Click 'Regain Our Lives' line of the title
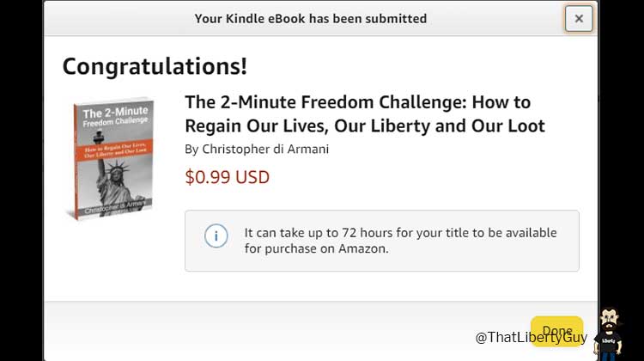Image resolution: width=644 pixels, height=361 pixels. pos(256,126)
